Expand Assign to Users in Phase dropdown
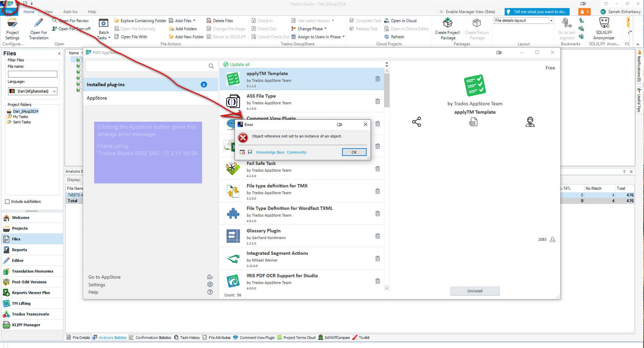Viewport: 644px width, 348px height. 343,37
